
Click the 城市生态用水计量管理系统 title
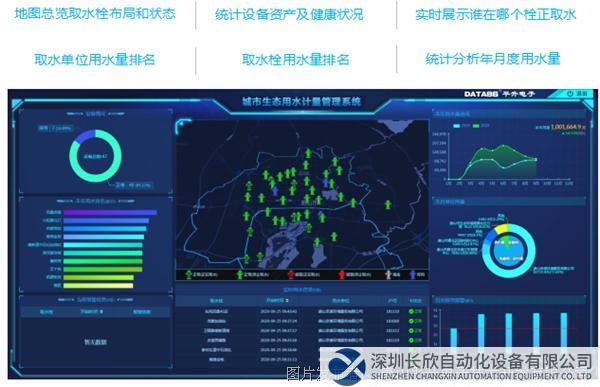coord(302,102)
